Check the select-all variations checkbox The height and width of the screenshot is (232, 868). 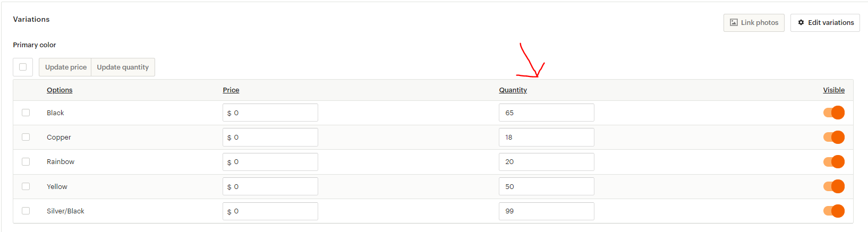coord(23,67)
